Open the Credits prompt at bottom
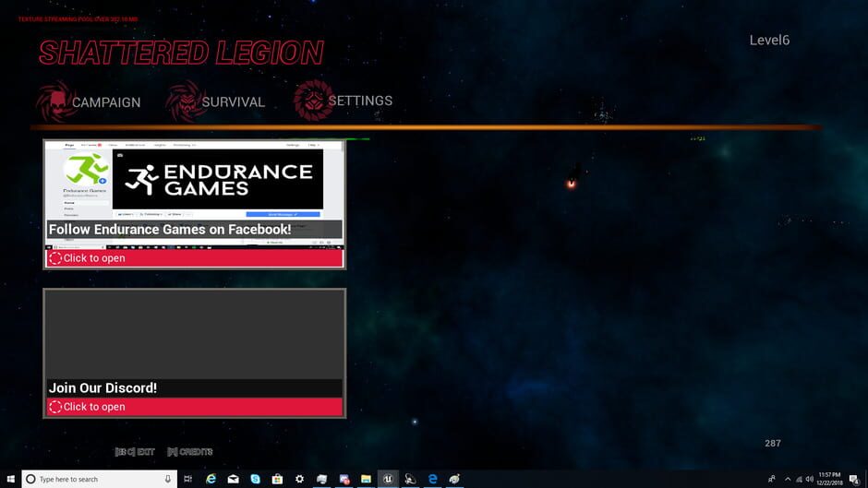 tap(190, 452)
